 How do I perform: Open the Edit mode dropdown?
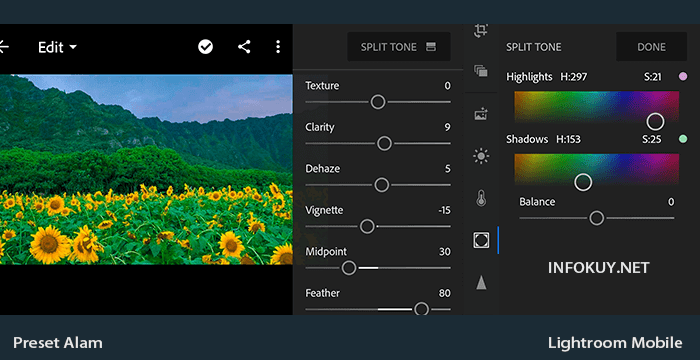[x=57, y=47]
